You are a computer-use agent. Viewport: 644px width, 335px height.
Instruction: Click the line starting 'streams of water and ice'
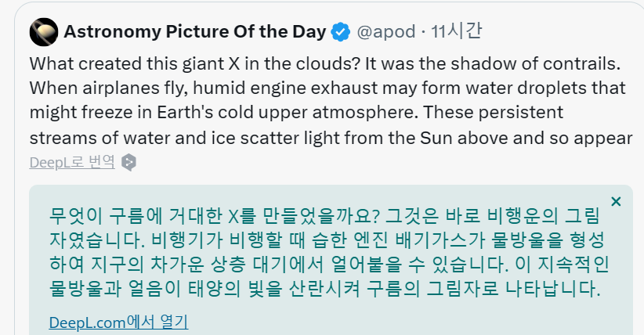click(x=331, y=138)
